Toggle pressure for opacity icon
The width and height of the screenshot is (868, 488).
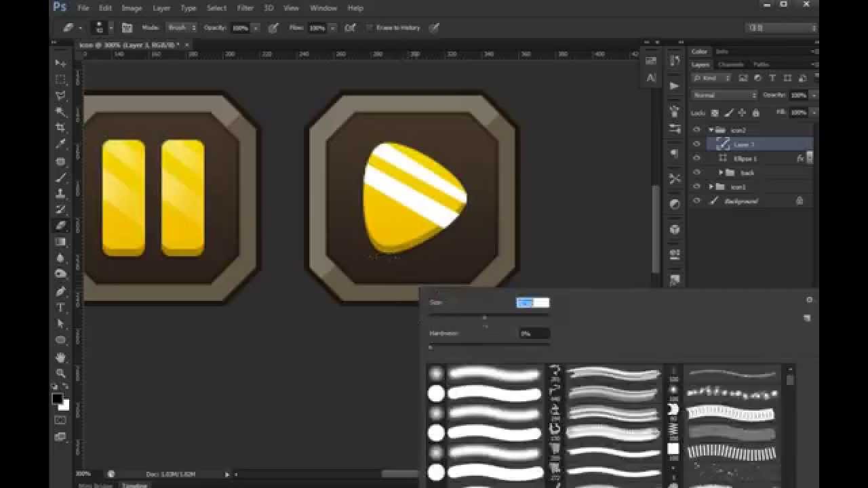(x=273, y=28)
